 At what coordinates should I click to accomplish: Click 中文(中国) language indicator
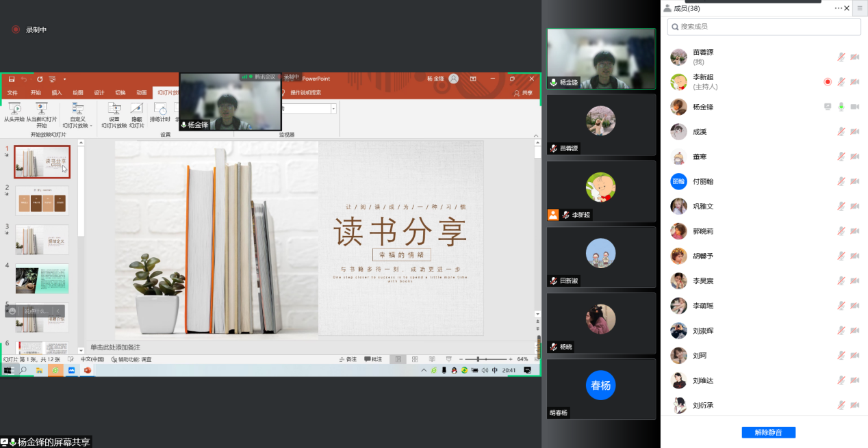pos(92,359)
